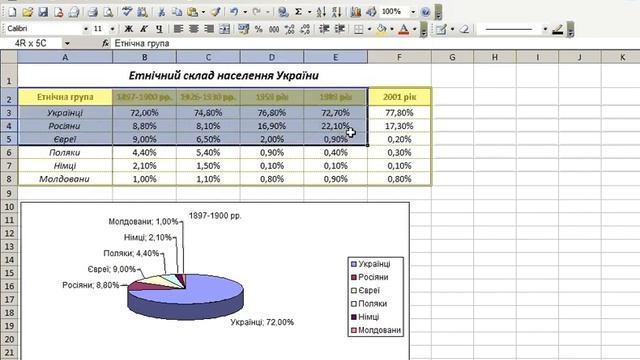This screenshot has height=360, width=640.
Task: Run the spelling check icon
Action: tap(127, 12)
